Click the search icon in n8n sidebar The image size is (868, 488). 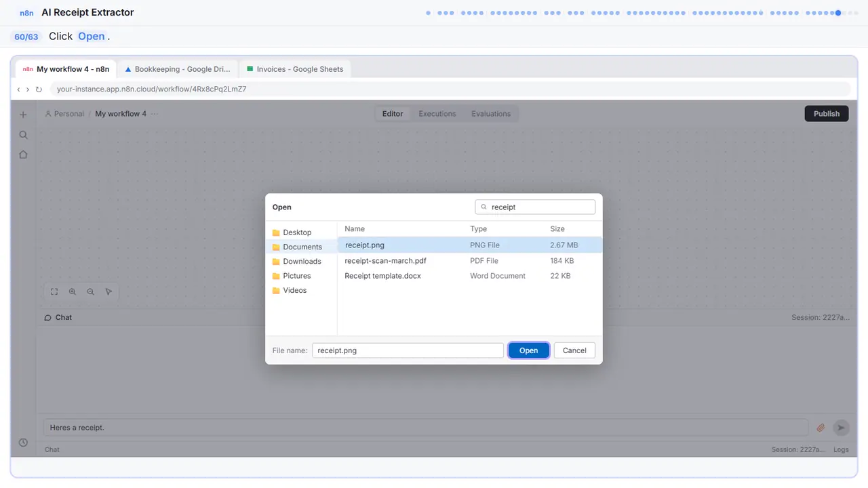23,135
